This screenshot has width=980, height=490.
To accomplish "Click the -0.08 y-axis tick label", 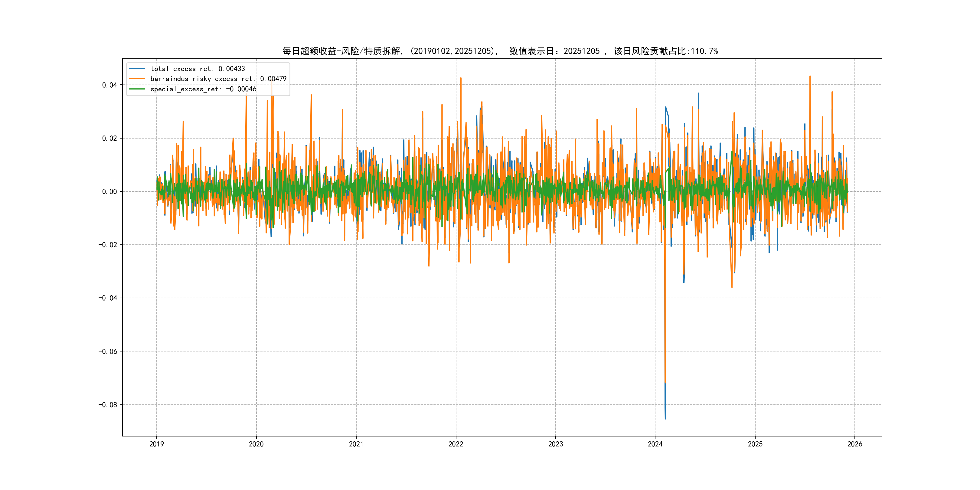I will [108, 405].
